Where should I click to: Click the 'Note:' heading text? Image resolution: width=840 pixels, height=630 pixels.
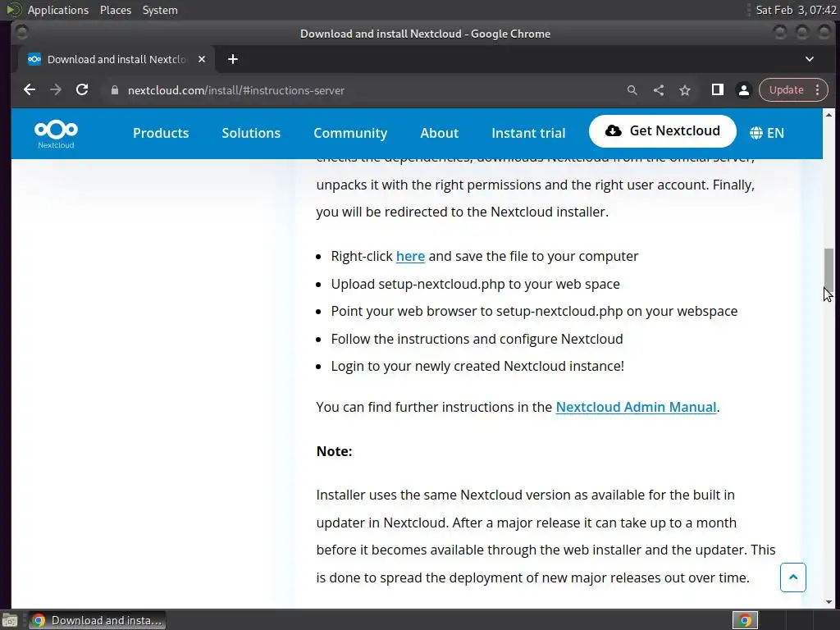coord(335,452)
